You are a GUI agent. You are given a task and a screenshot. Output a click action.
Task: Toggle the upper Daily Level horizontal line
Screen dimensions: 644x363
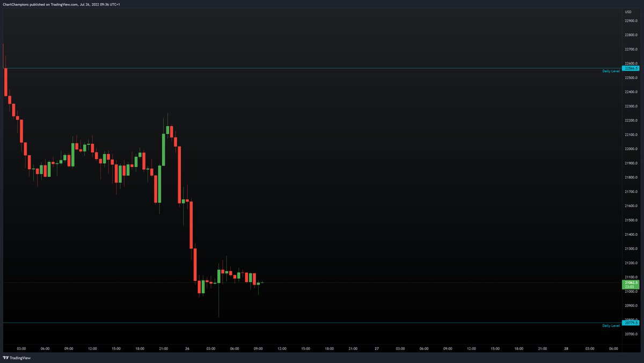(x=322, y=68)
